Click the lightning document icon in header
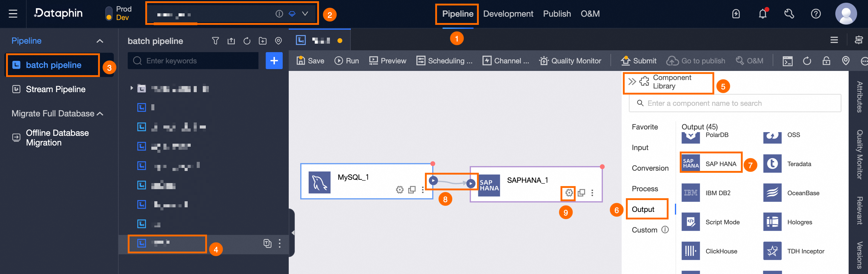This screenshot has width=868, height=274. (x=736, y=14)
